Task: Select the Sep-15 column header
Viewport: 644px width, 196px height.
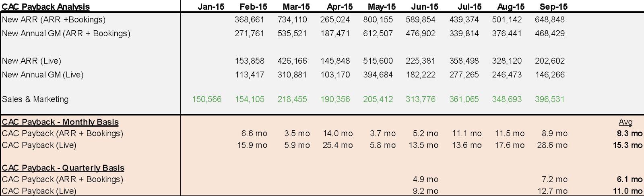Action: (553, 6)
